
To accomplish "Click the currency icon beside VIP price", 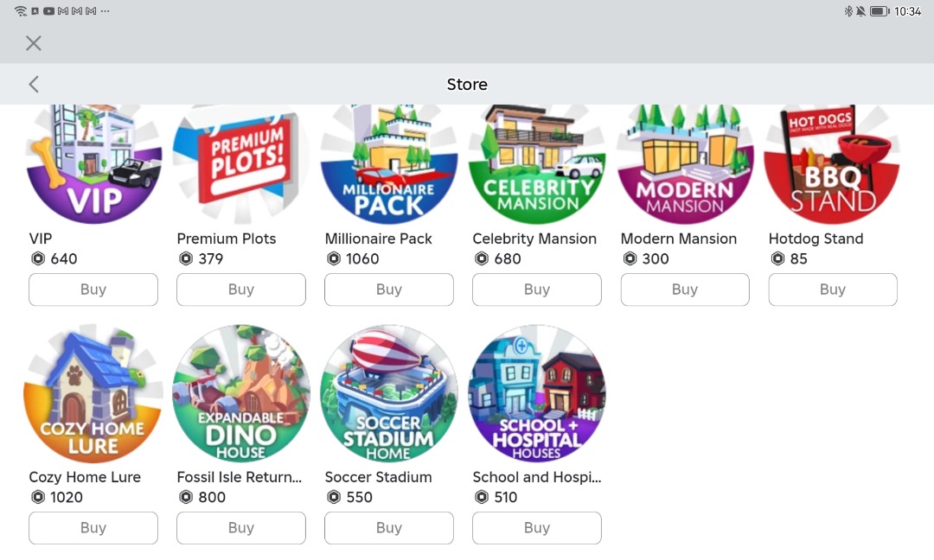I will 35,258.
